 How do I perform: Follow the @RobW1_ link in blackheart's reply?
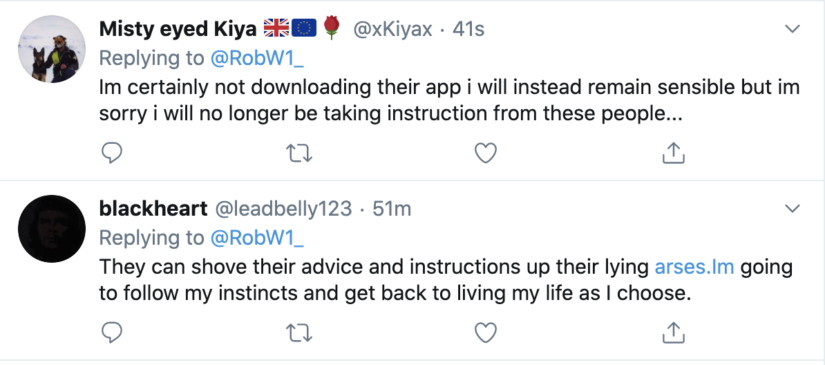point(257,238)
